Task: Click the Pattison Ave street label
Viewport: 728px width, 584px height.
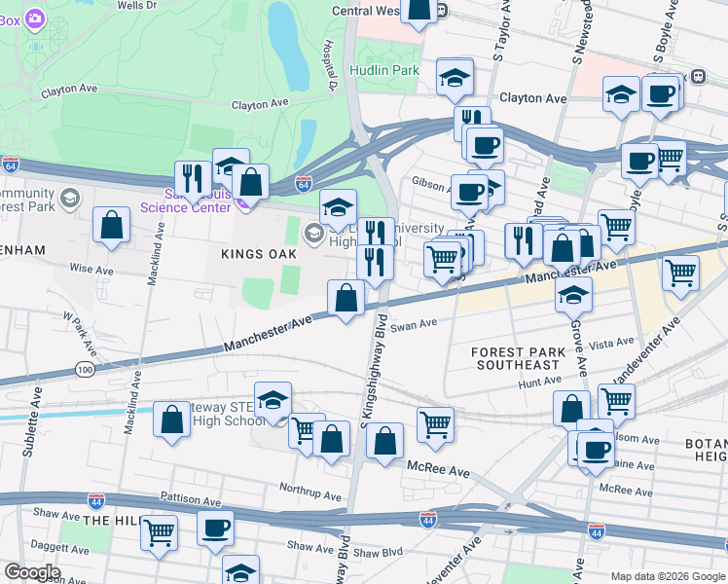Action: (x=191, y=499)
